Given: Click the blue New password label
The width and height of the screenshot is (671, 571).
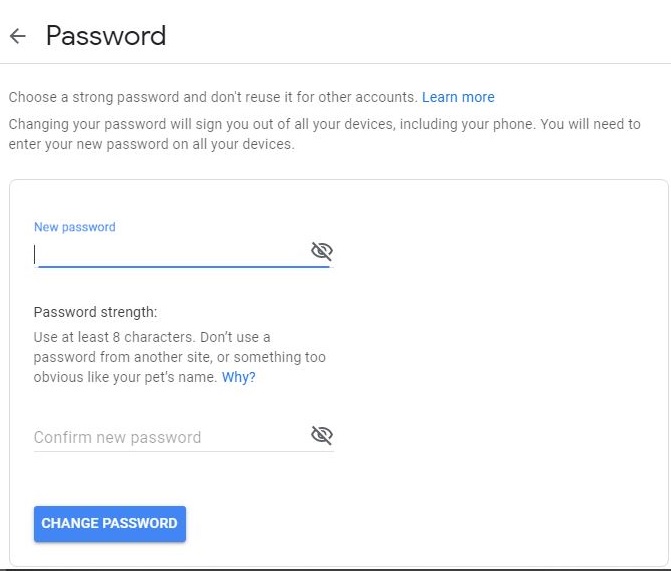Looking at the screenshot, I should (x=75, y=227).
